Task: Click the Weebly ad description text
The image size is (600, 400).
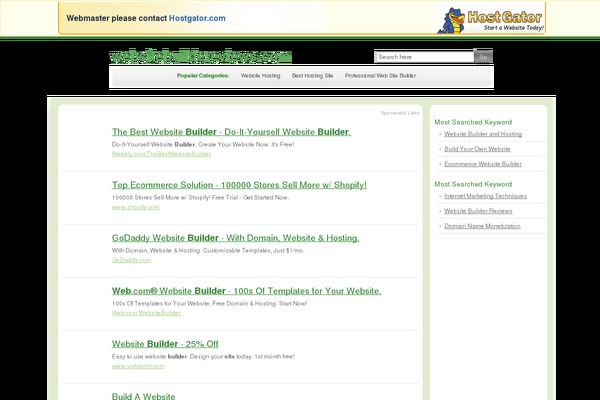Action: coord(203,144)
